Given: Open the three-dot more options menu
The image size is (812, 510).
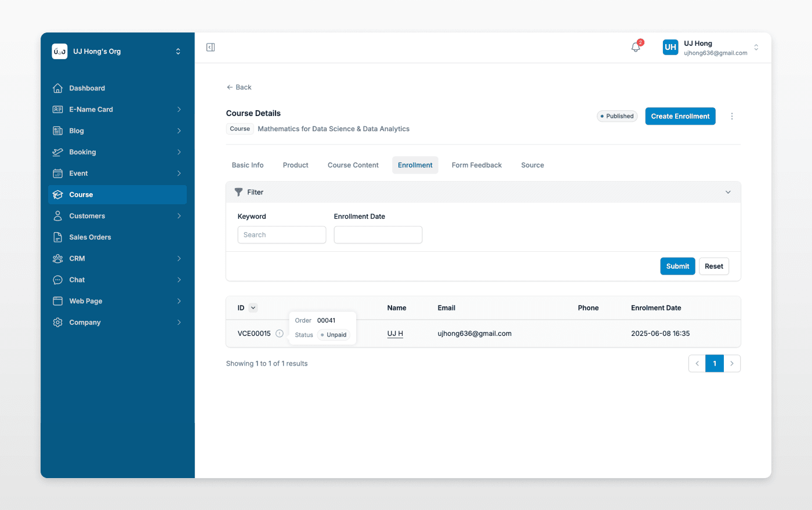Looking at the screenshot, I should point(731,117).
